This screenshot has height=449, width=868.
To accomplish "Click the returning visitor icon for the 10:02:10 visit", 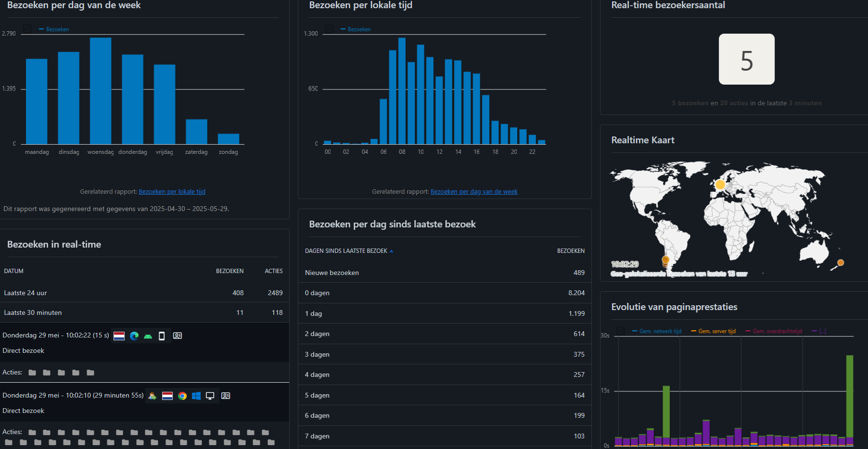I will coord(153,396).
